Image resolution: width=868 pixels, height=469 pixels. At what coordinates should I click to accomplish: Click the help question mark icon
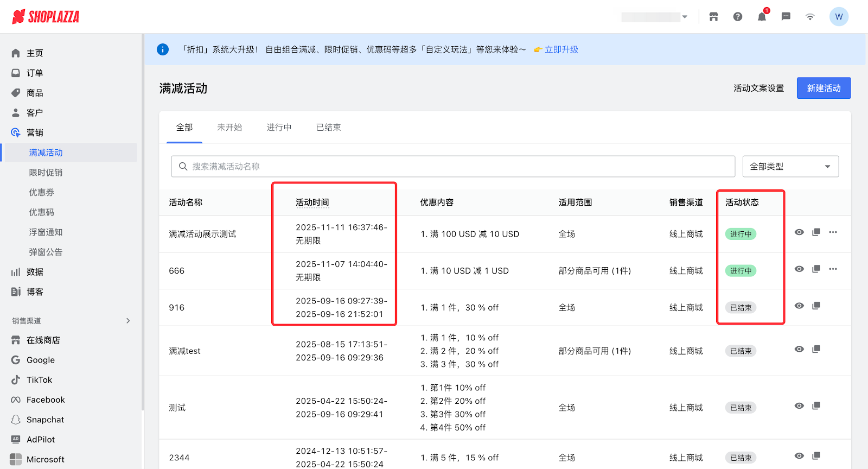738,17
